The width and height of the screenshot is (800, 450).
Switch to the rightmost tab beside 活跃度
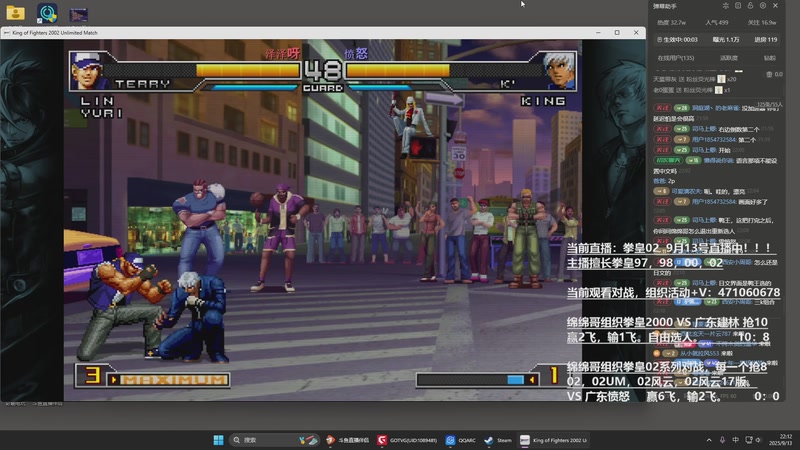pos(770,58)
